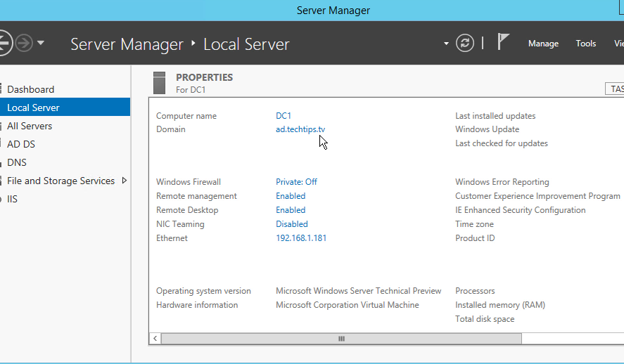Open the Tools menu
Viewport: 624px width, 364px height.
pyautogui.click(x=586, y=44)
